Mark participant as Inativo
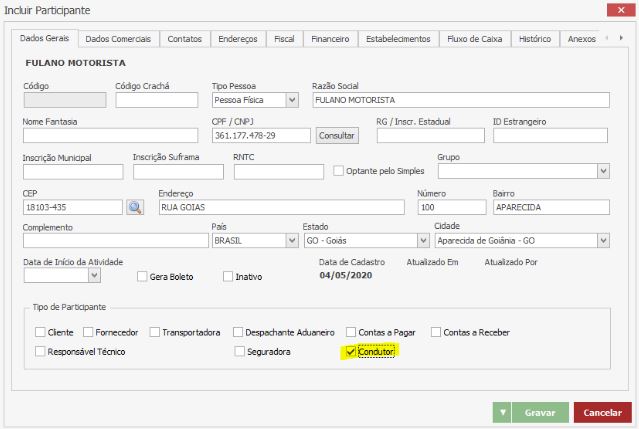 (228, 276)
